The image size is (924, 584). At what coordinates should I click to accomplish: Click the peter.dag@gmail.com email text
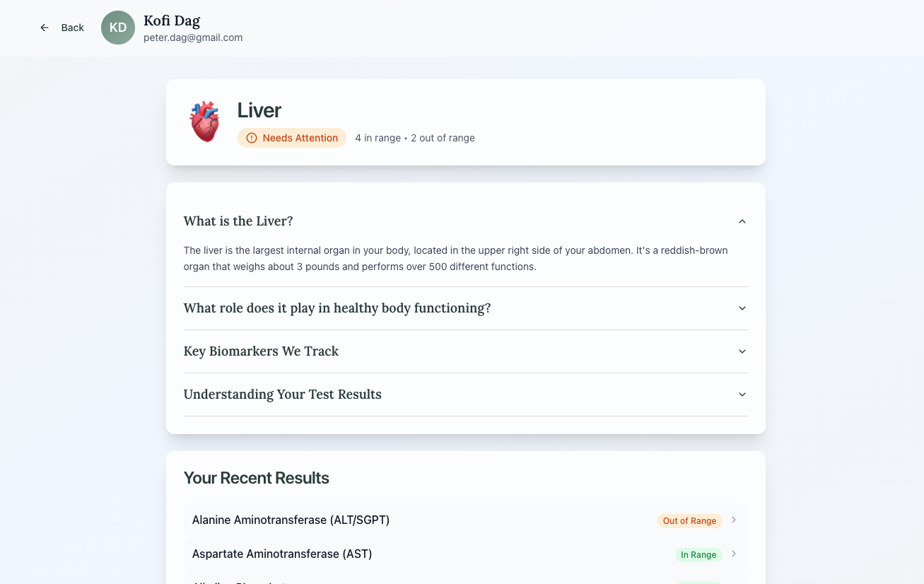point(193,37)
